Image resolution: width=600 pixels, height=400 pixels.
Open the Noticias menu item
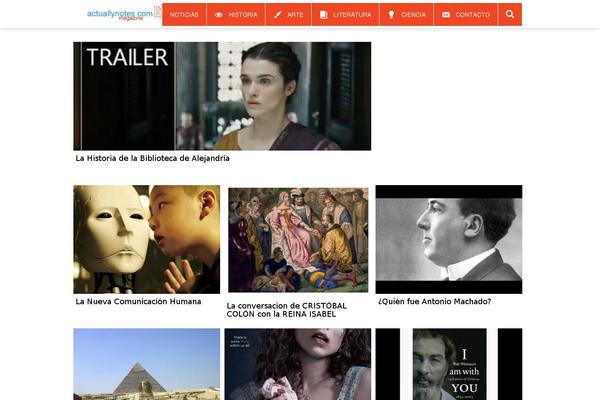click(184, 15)
